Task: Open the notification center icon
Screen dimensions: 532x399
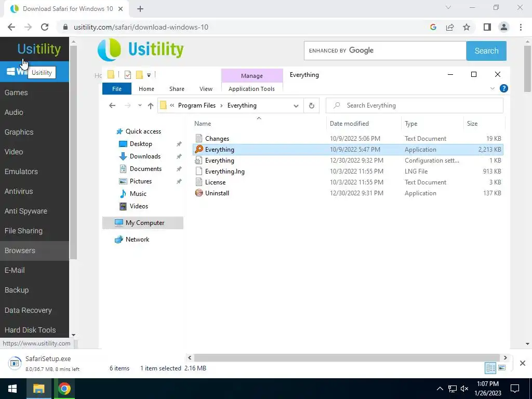Action: tap(515, 389)
